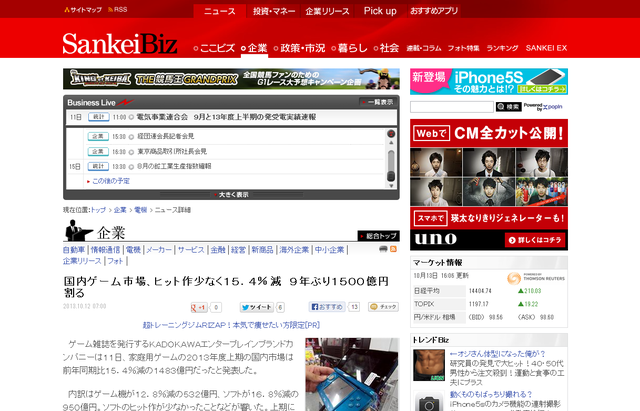
Task: Open the RSS feed link in header
Action: [118, 9]
